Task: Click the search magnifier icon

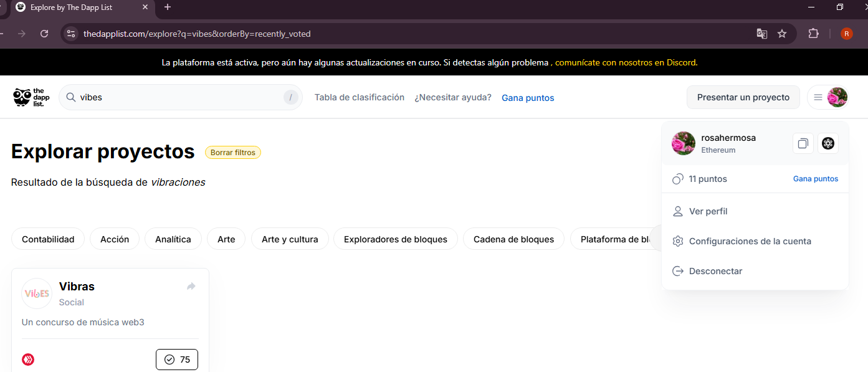Action: click(x=71, y=97)
